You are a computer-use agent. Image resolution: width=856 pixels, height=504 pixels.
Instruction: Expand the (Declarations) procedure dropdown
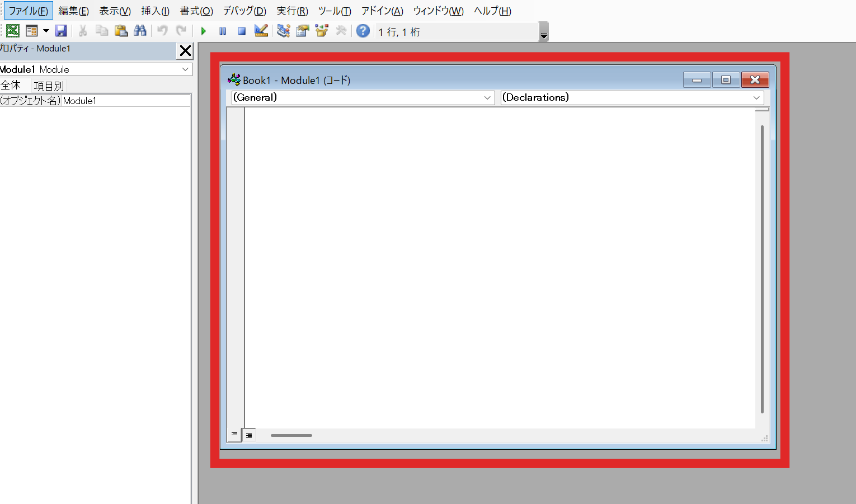(756, 97)
